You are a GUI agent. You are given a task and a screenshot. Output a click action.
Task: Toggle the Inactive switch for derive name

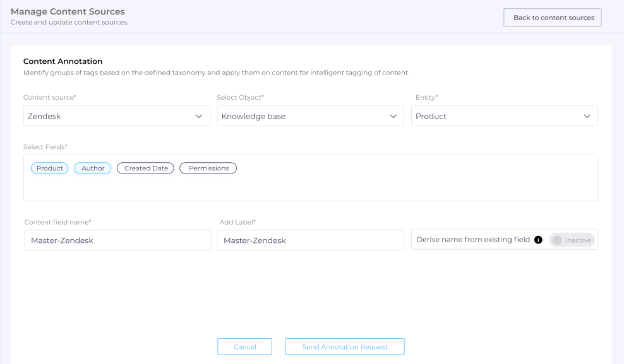[572, 240]
